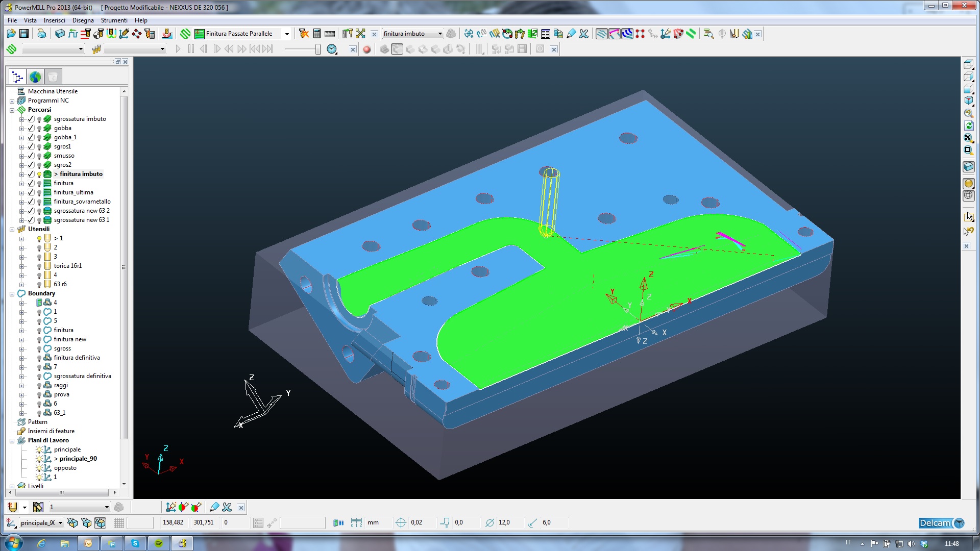Click the simulation speed slider handle
The width and height of the screenshot is (980, 551).
coord(317,49)
